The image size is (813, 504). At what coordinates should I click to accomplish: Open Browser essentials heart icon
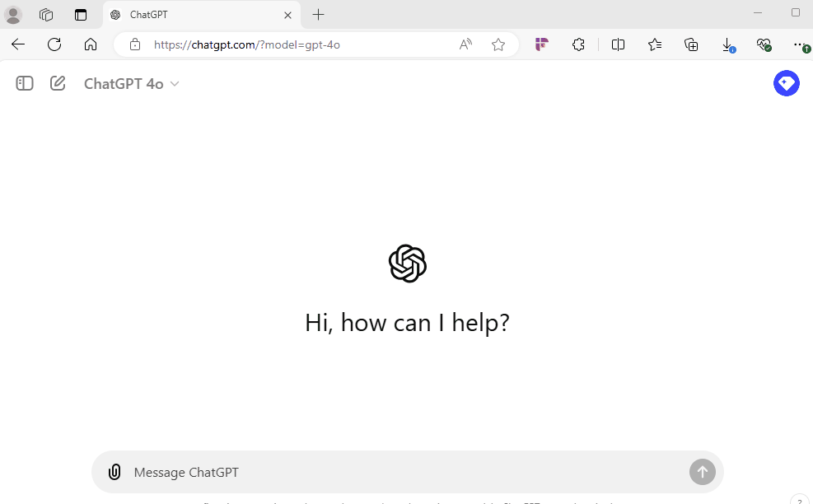(764, 44)
